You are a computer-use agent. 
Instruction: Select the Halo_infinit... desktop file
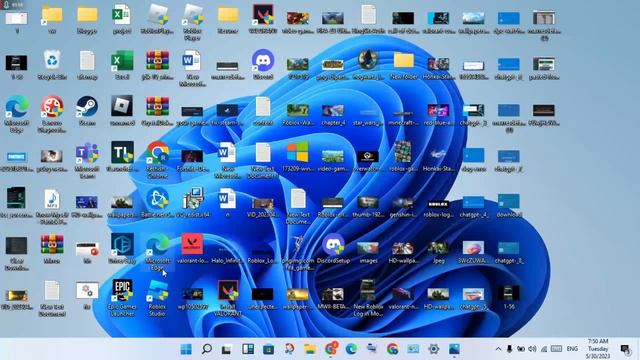coord(228,254)
